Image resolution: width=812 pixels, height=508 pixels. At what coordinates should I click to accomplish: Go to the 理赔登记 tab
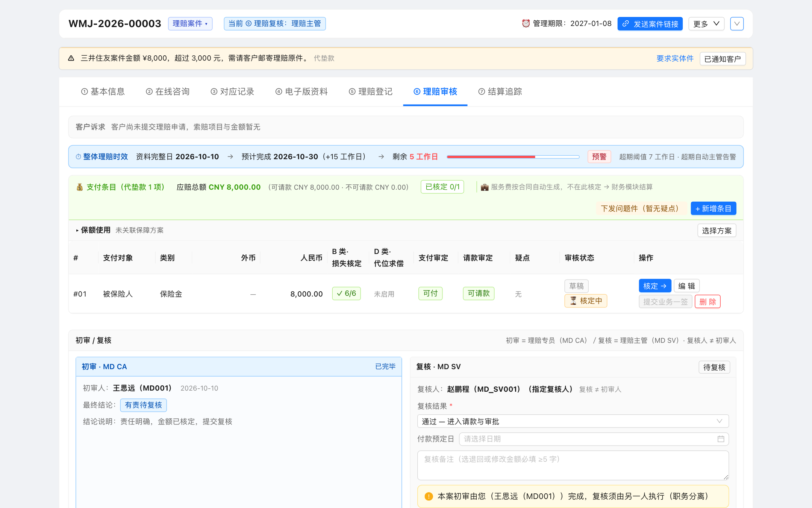coord(371,91)
